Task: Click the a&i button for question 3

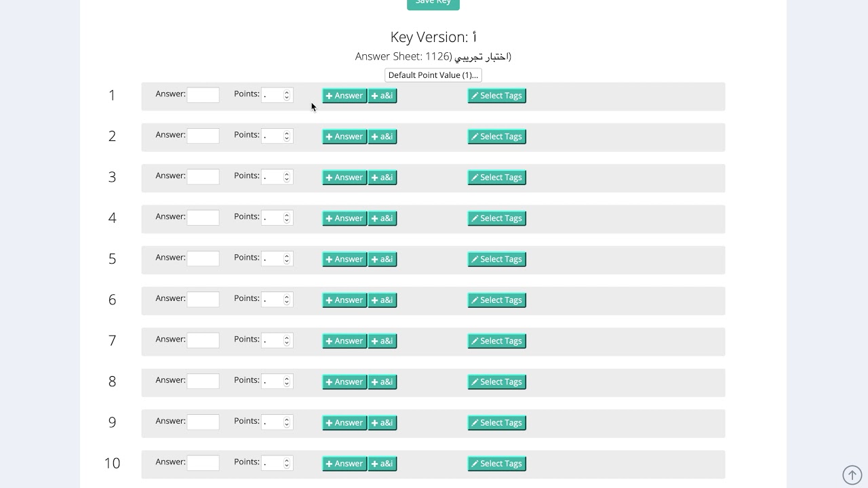Action: pos(382,178)
